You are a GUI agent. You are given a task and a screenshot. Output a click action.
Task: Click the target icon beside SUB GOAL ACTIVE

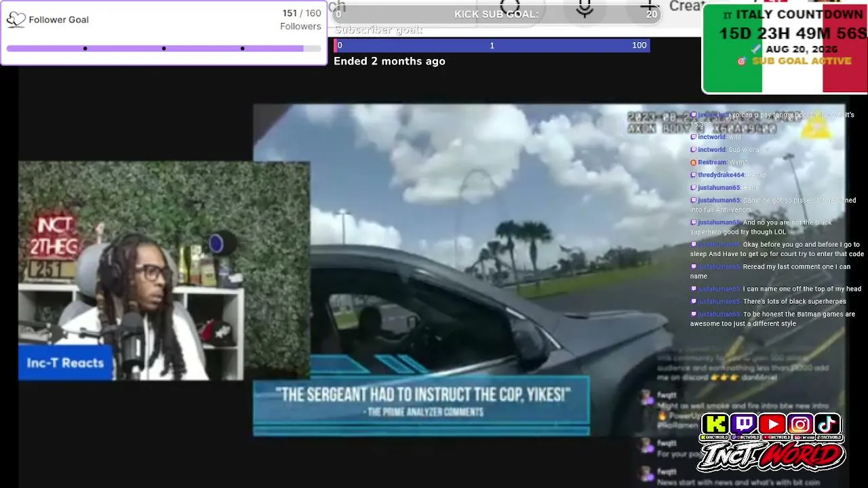coord(742,61)
